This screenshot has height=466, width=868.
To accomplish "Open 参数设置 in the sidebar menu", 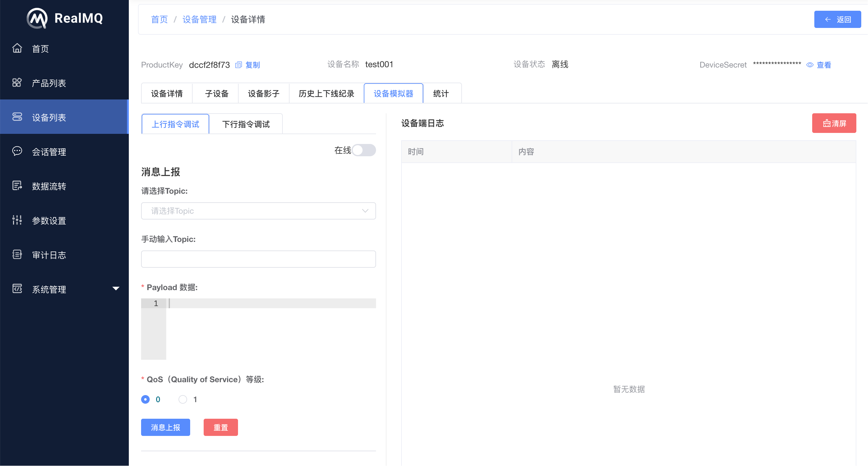I will click(x=64, y=220).
